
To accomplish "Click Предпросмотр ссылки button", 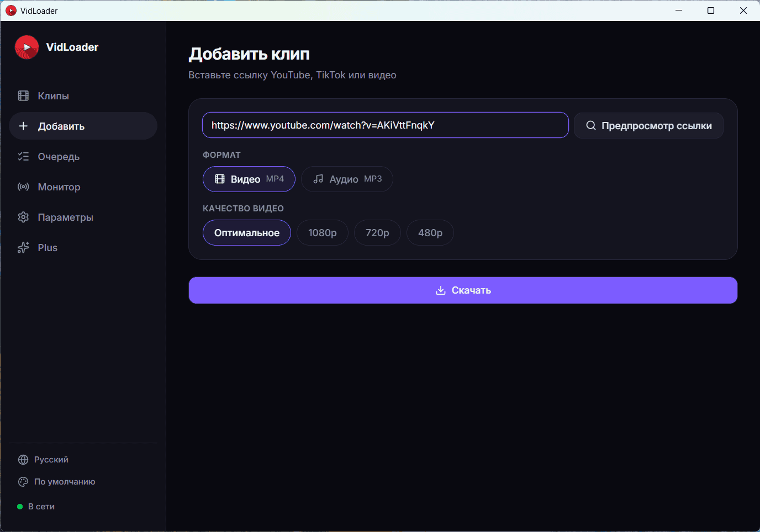I will pyautogui.click(x=648, y=125).
